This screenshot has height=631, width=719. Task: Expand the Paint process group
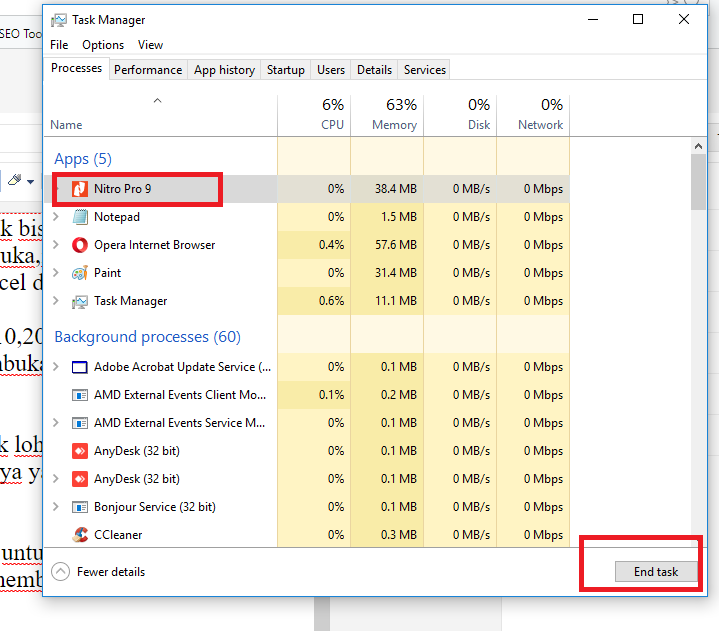coord(56,272)
